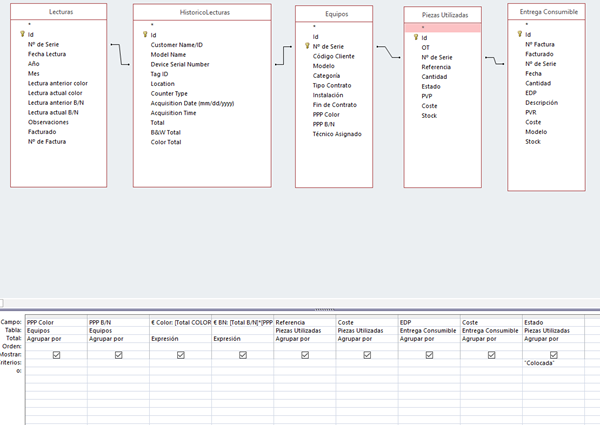Select the Device Serial Number field in HistoricoLecturas
Screen dimensions: 600x425
[180, 64]
